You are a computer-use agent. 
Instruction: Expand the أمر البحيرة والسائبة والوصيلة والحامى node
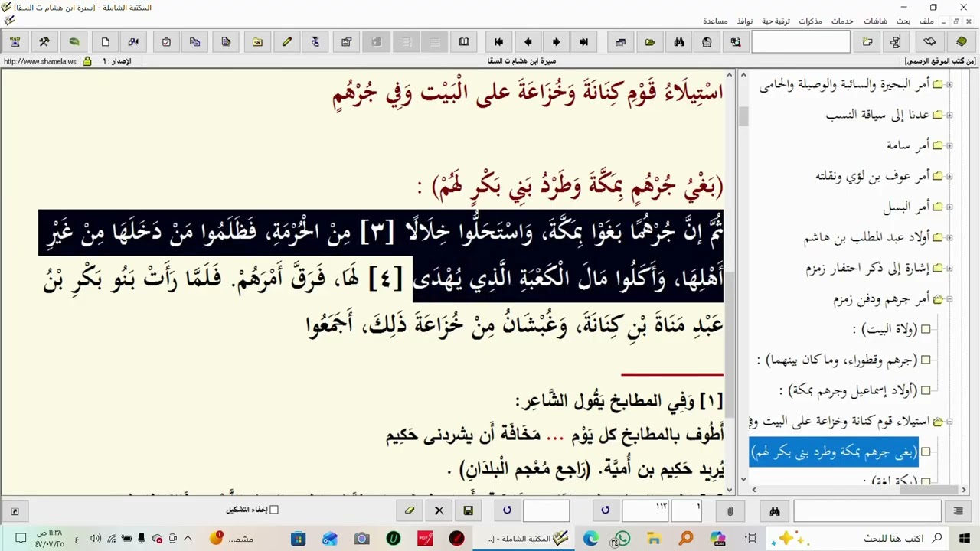pyautogui.click(x=949, y=85)
